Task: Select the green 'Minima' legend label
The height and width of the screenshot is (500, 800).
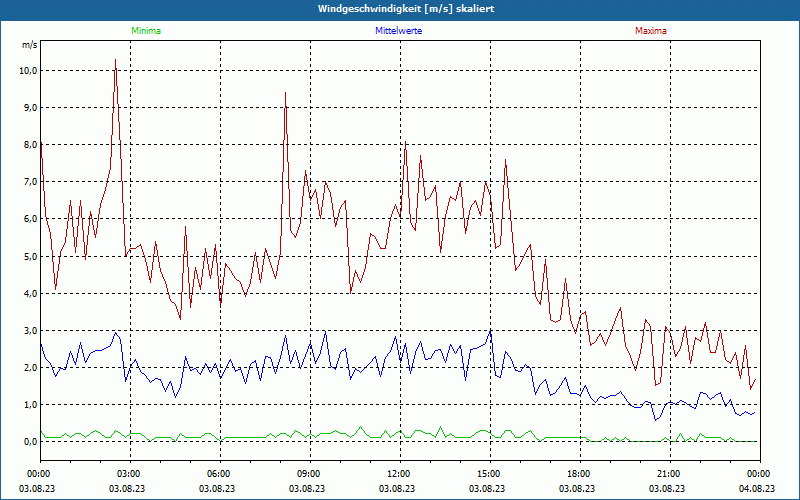Action: click(146, 31)
